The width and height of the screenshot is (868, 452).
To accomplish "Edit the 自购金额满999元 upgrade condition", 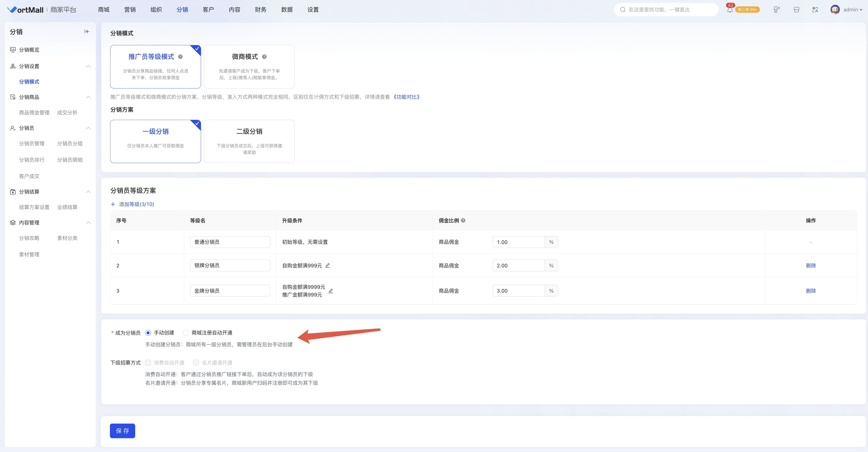I will [327, 266].
